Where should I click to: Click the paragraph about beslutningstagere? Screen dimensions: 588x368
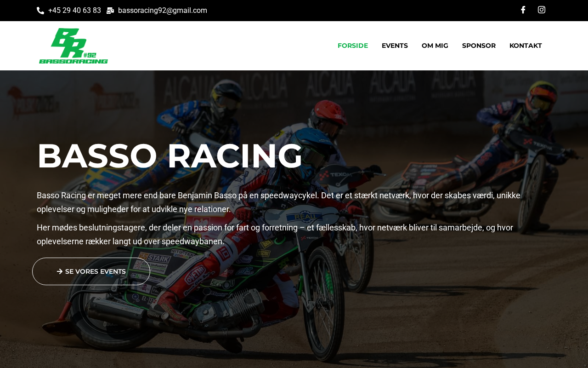tap(275, 235)
